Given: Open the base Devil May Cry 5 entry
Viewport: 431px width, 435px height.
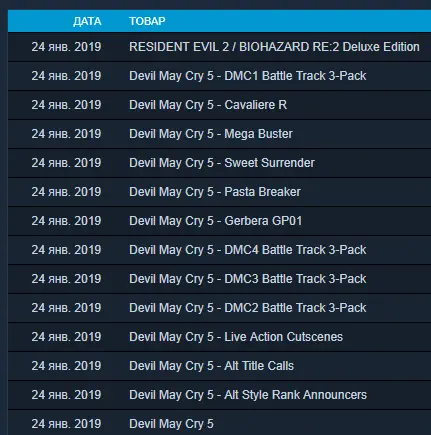Looking at the screenshot, I should (171, 424).
